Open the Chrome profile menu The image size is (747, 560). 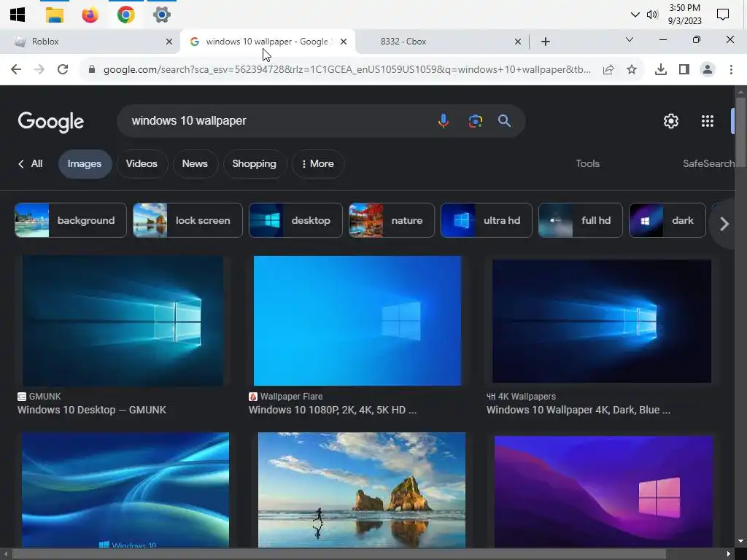click(708, 69)
